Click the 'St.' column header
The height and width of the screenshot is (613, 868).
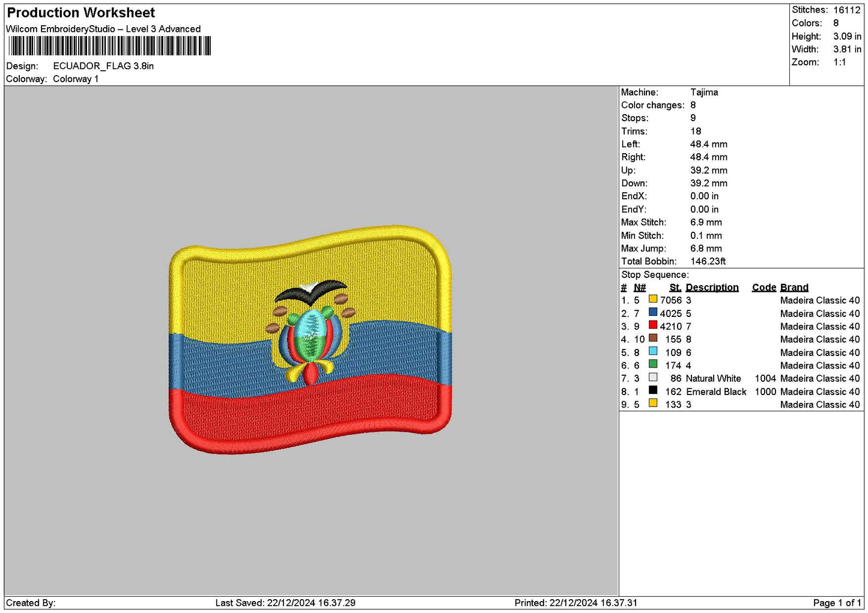click(675, 288)
